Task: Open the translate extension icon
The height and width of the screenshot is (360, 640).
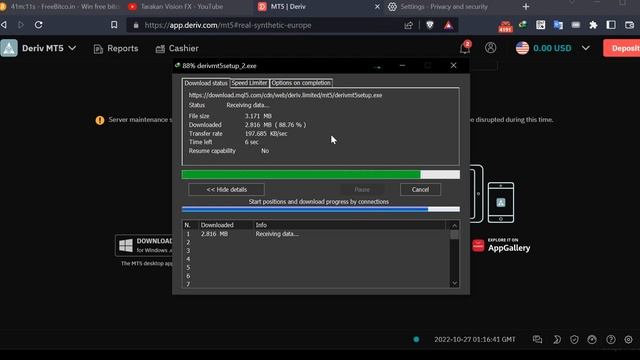Action: [558, 25]
